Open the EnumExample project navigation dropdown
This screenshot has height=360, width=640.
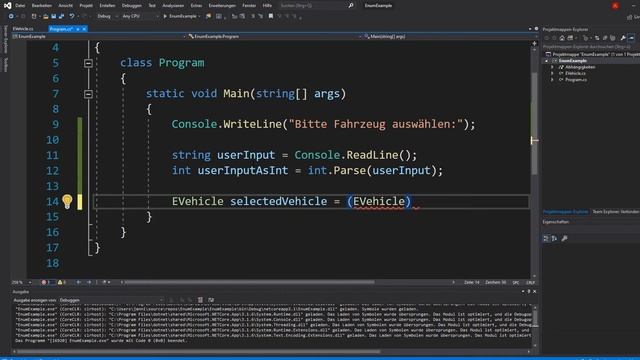point(99,36)
